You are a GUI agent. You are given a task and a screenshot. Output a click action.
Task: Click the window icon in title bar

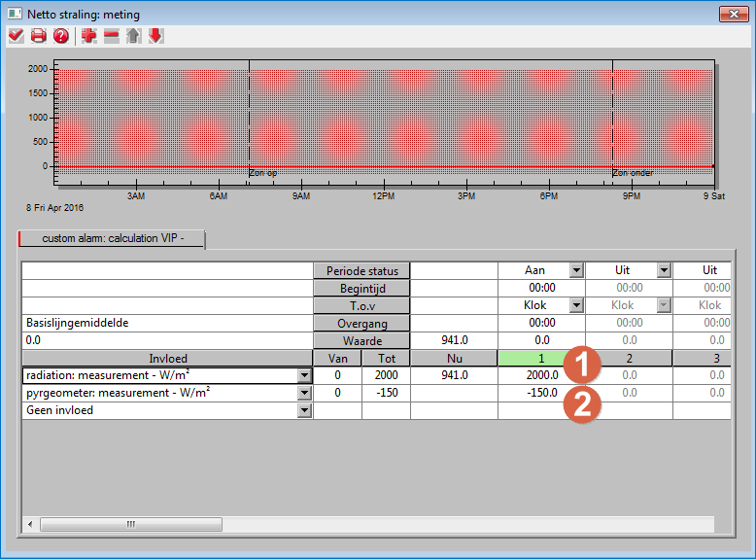[x=15, y=14]
